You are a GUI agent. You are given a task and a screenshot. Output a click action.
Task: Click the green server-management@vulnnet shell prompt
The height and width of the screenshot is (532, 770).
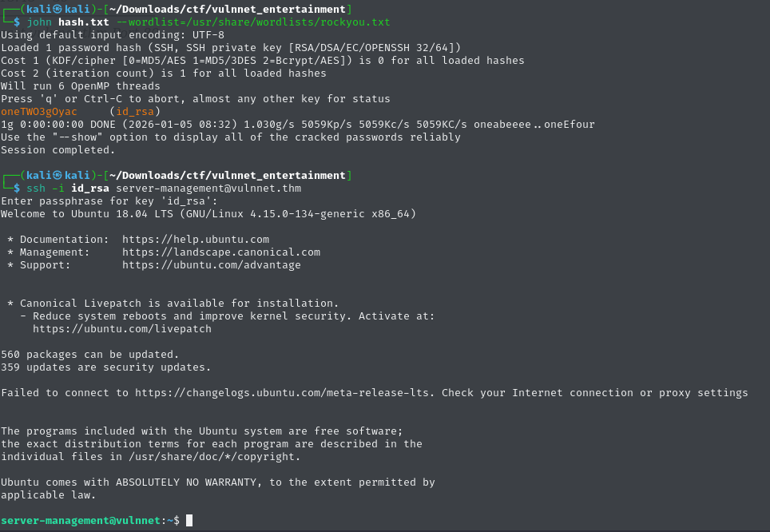click(x=81, y=521)
